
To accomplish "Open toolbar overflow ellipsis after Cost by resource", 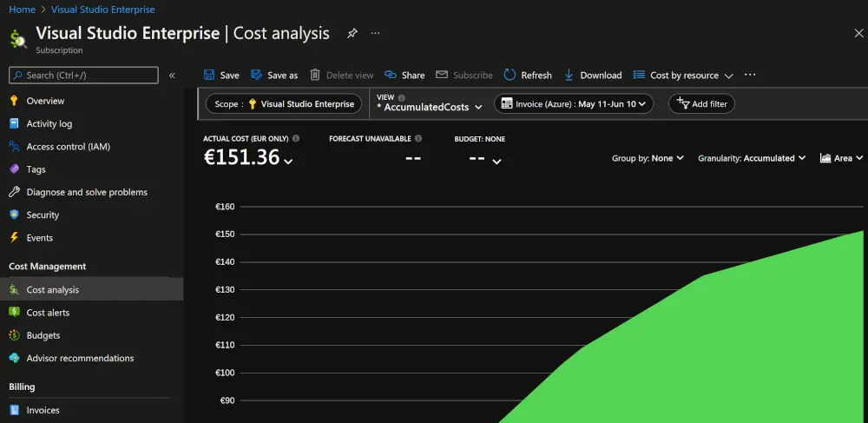I will tap(750, 75).
